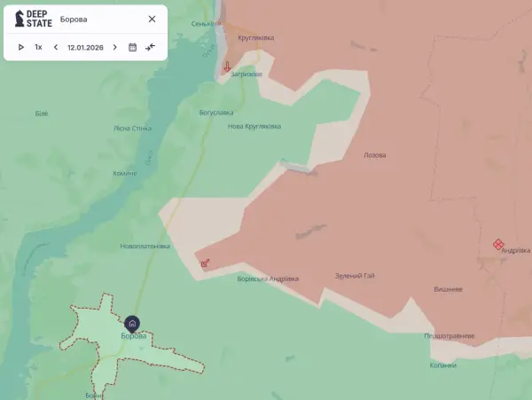
Task: Click the Першотравневе settlement label
Action: (x=450, y=336)
